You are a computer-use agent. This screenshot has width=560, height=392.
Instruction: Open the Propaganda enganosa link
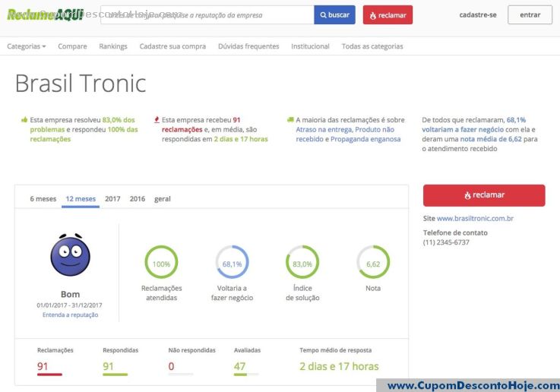(x=365, y=139)
